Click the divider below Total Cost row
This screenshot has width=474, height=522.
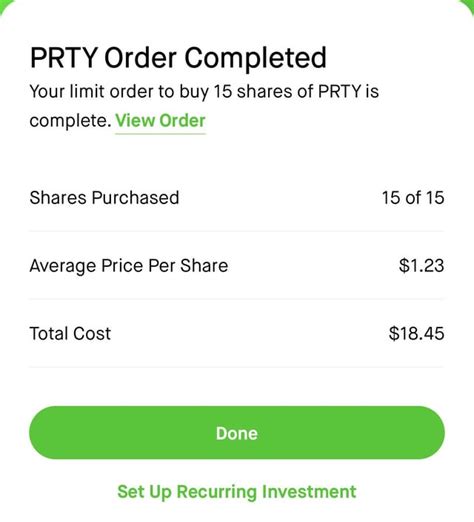(237, 367)
